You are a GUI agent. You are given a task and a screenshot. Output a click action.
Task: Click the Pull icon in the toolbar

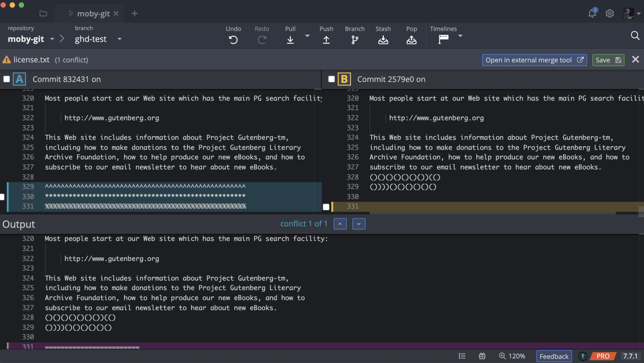coord(290,39)
